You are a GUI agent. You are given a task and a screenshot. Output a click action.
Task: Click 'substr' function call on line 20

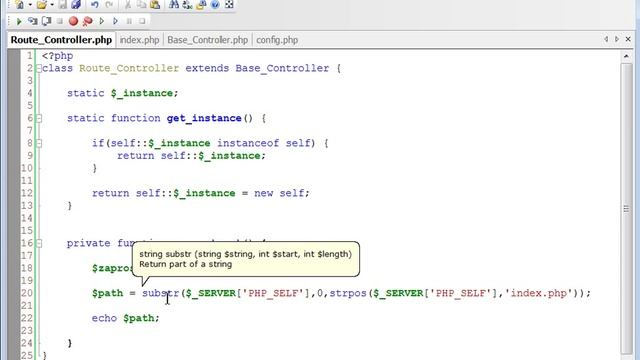[160, 293]
